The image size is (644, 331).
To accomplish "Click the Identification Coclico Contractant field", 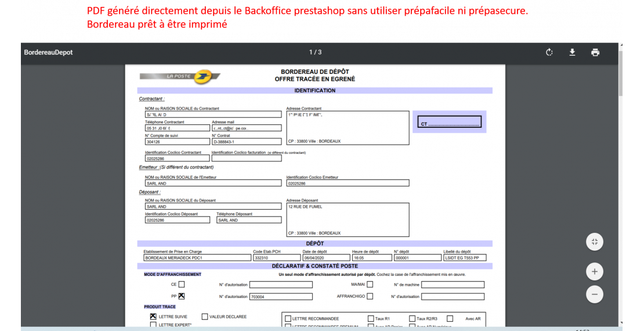I will click(x=178, y=159).
